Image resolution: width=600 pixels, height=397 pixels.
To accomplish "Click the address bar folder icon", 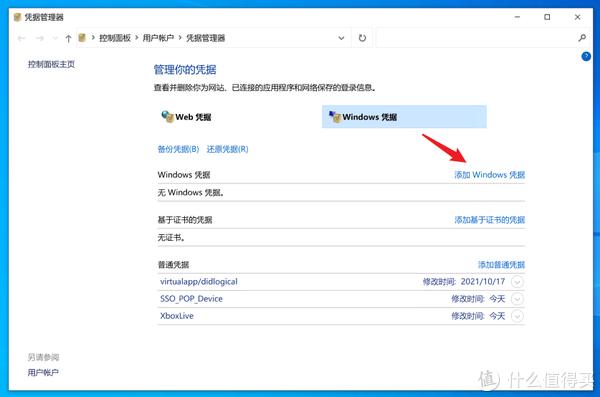I will [82, 38].
